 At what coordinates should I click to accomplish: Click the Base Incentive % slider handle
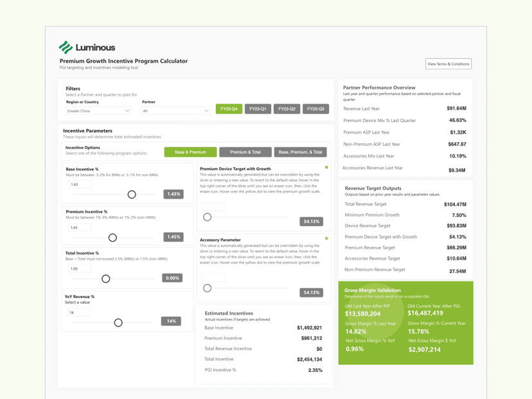pyautogui.click(x=132, y=194)
